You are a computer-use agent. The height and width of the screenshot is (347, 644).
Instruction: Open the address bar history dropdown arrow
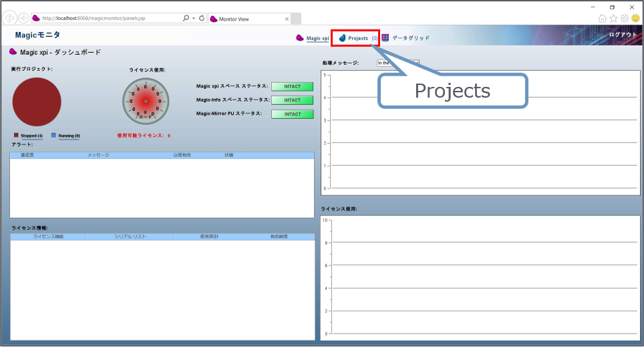tap(193, 19)
